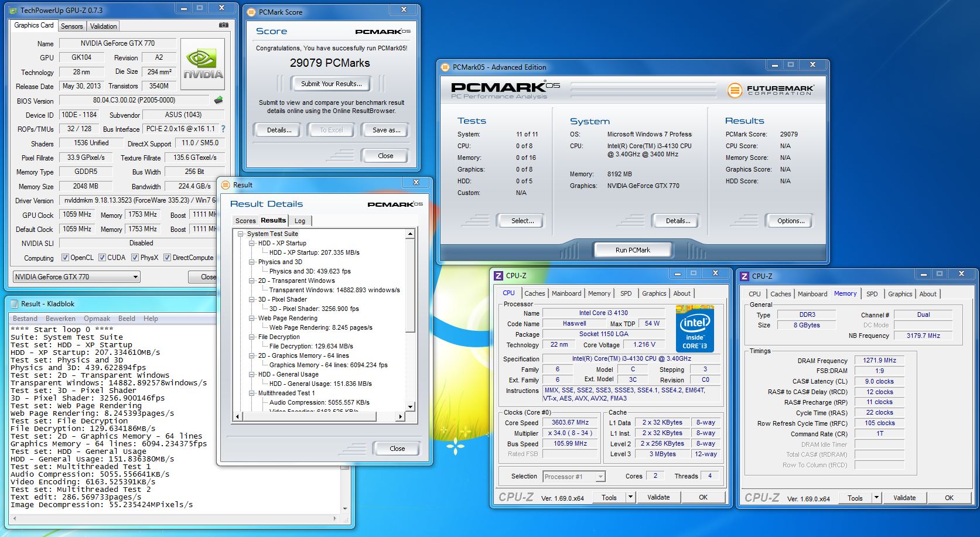
Task: Open About tab in CPU-Z Memory window
Action: pyautogui.click(x=928, y=294)
